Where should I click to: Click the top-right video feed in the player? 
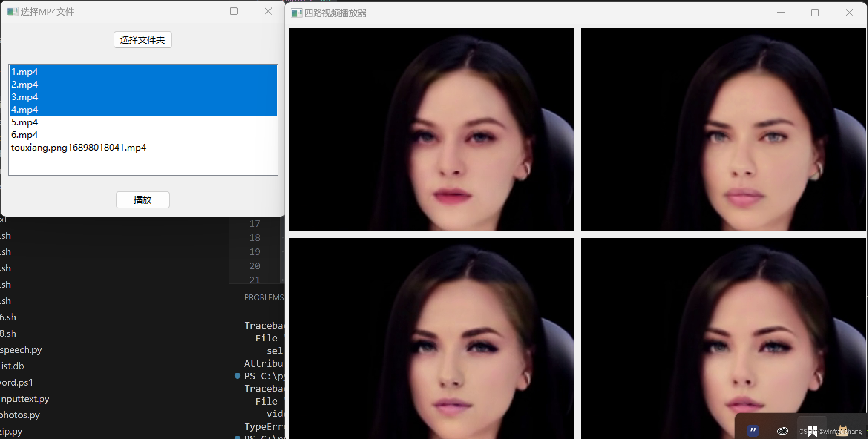[x=724, y=129]
